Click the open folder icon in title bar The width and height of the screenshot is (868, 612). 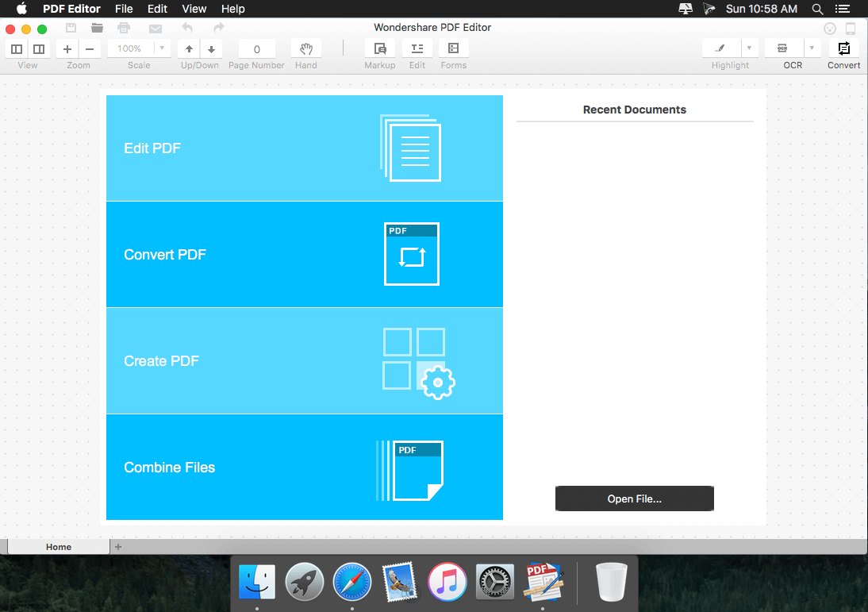click(x=98, y=27)
